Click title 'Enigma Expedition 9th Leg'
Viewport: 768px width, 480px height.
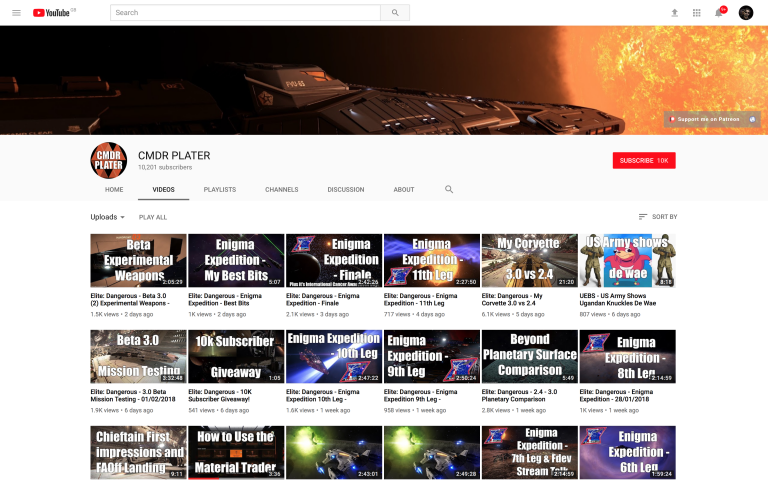click(421, 396)
